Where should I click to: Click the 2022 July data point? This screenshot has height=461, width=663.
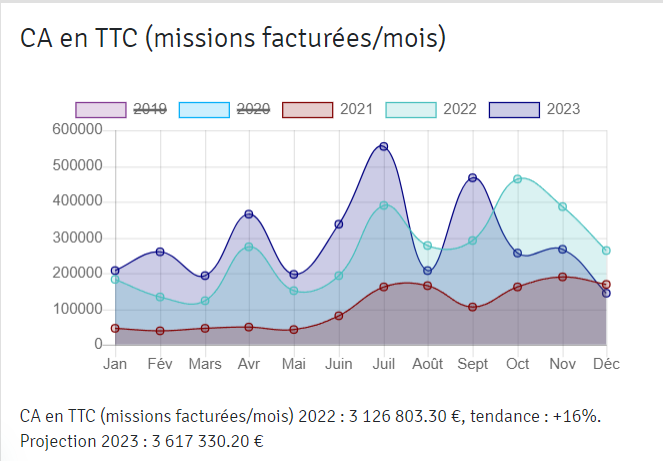pos(383,206)
